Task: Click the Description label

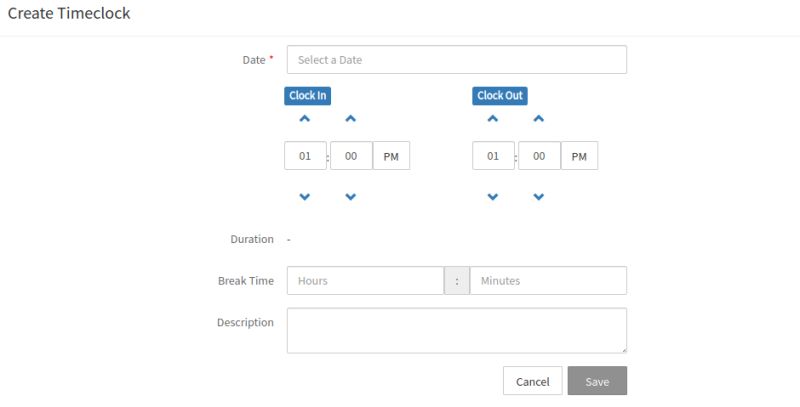Action: [245, 322]
